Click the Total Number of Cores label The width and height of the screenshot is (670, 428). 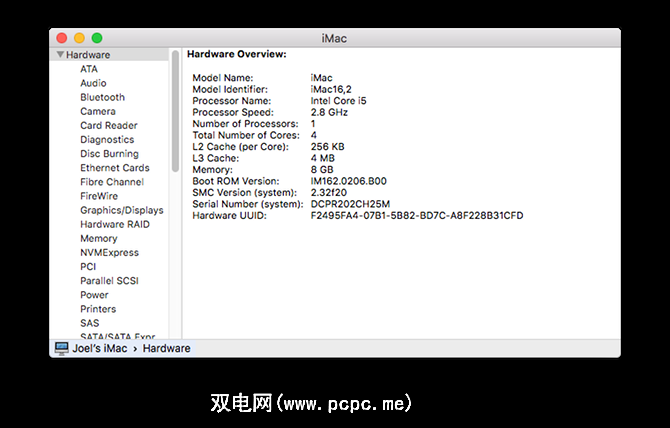point(246,135)
